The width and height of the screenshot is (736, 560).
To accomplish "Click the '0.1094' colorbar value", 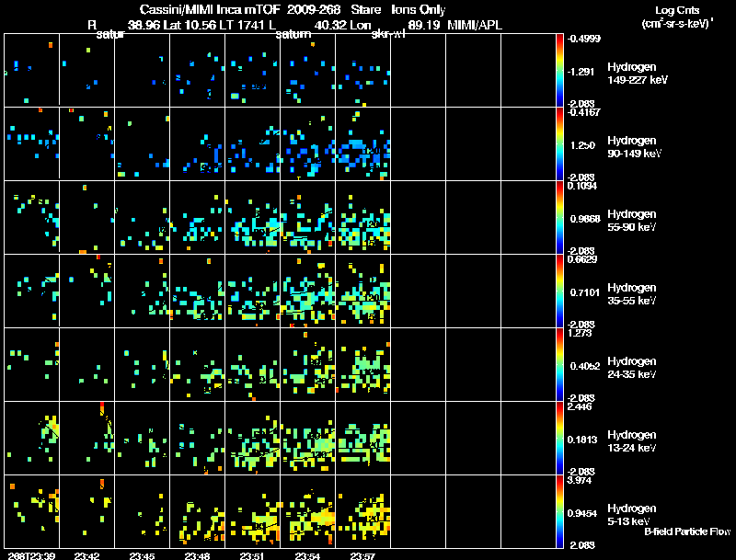I will click(582, 186).
